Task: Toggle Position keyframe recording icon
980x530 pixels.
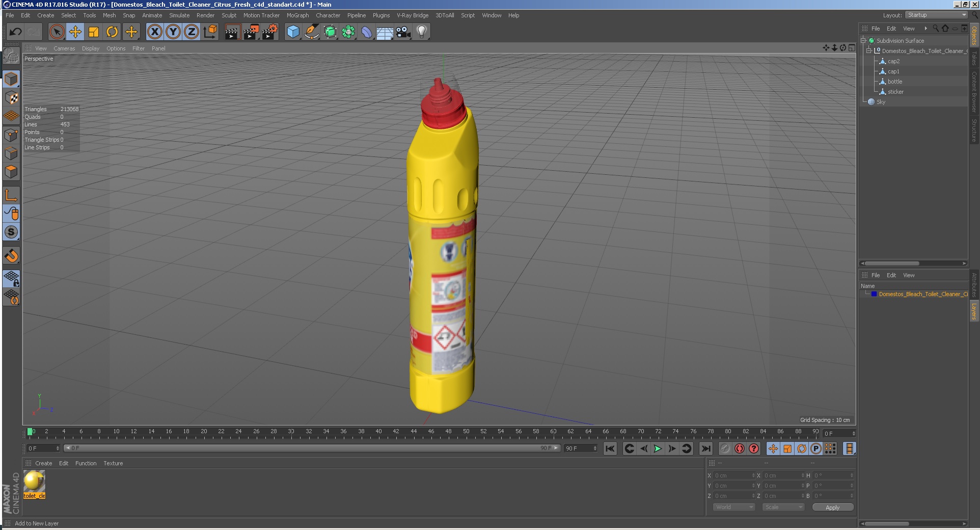Action: (x=773, y=448)
